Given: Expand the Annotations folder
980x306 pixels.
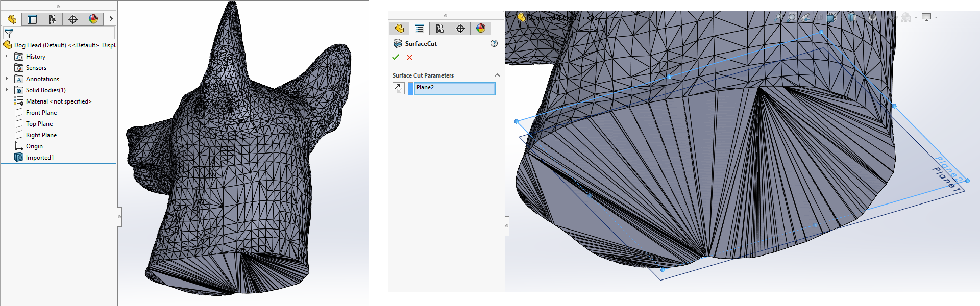Looking at the screenshot, I should pos(7,79).
